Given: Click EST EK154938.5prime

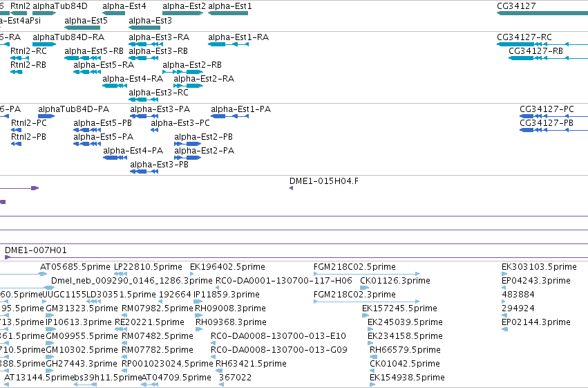Looking at the screenshot, I should 407,378.
